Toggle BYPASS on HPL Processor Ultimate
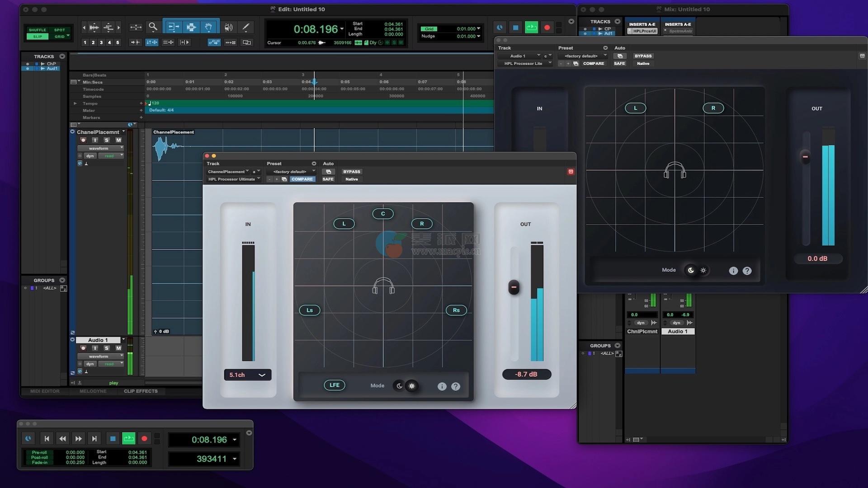868x488 pixels. pos(351,172)
